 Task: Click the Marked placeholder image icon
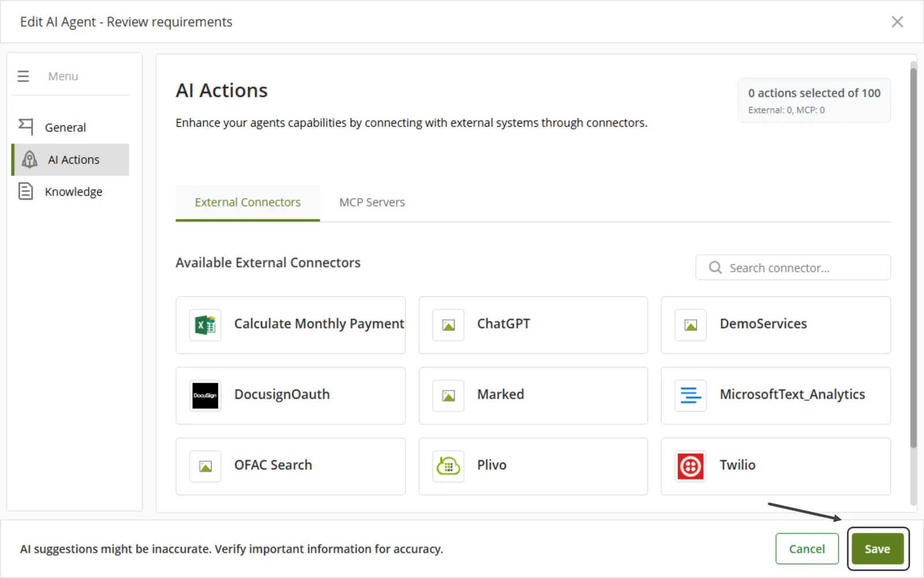tap(448, 395)
